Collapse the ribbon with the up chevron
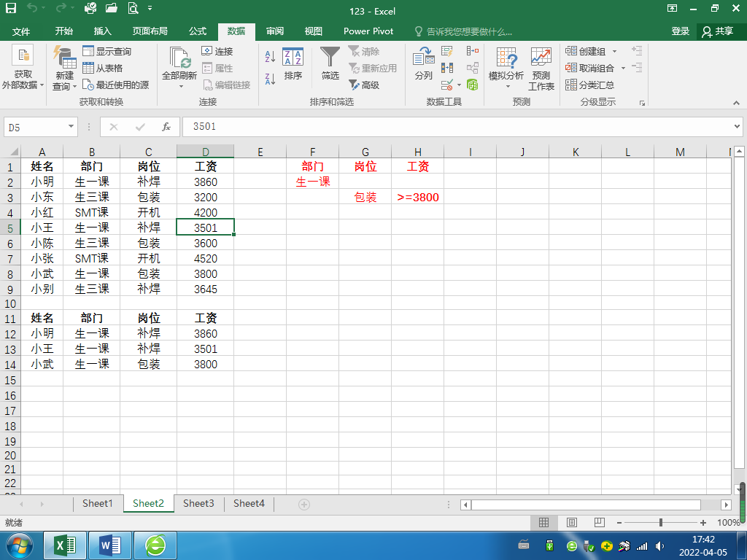The height and width of the screenshot is (560, 747). [736, 102]
